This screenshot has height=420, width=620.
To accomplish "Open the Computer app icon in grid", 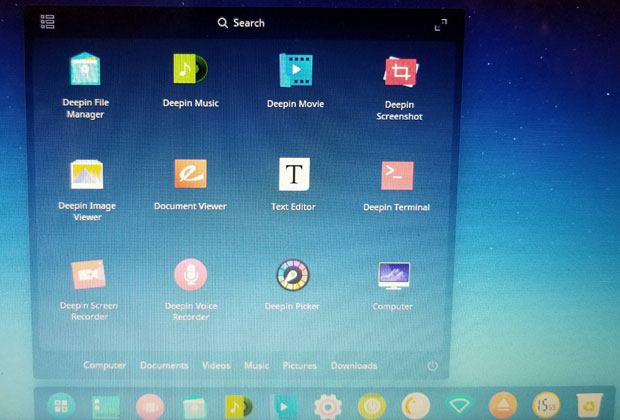I will pos(394,276).
